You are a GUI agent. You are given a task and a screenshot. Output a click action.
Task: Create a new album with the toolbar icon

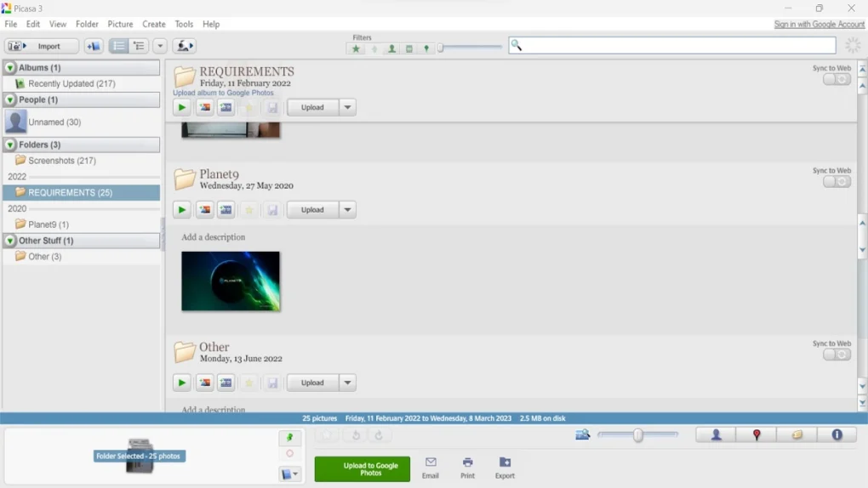tap(94, 46)
